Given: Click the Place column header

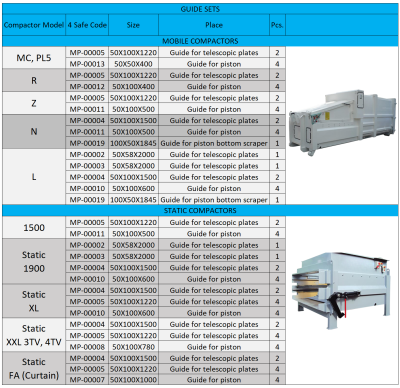Looking at the screenshot, I should (214, 25).
